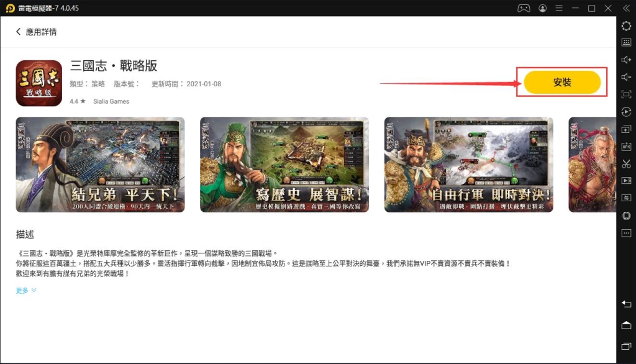This screenshot has height=364, width=636.
Task: Click the 描述 section heading
Action: click(x=25, y=234)
